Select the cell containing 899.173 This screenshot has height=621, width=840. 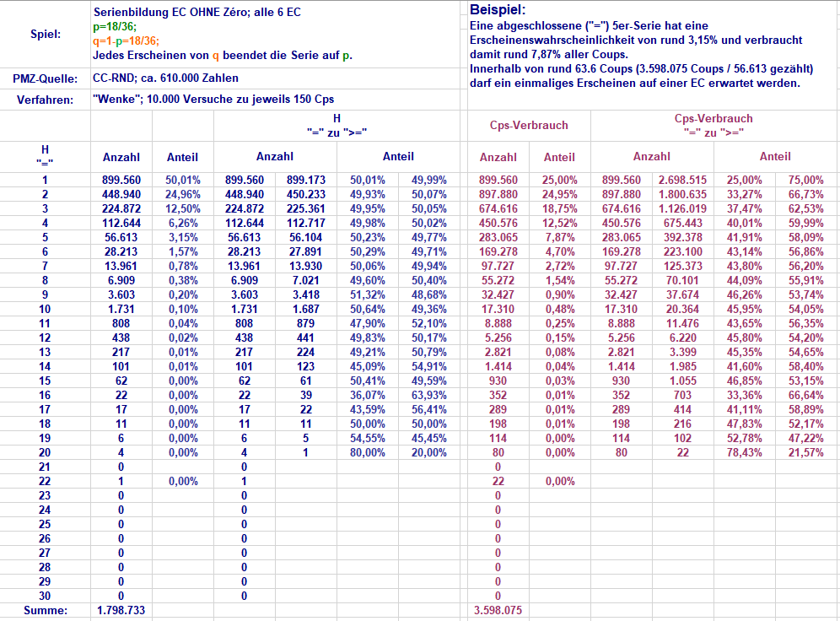pos(305,180)
